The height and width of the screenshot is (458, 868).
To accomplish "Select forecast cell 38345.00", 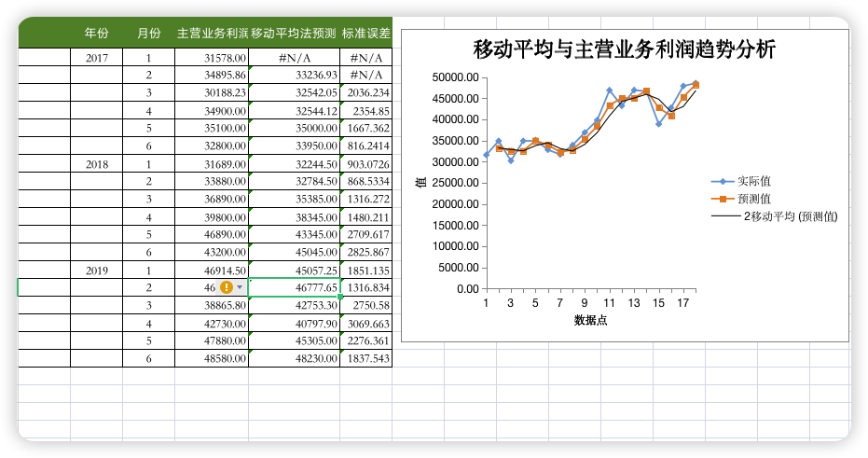I will pyautogui.click(x=294, y=217).
